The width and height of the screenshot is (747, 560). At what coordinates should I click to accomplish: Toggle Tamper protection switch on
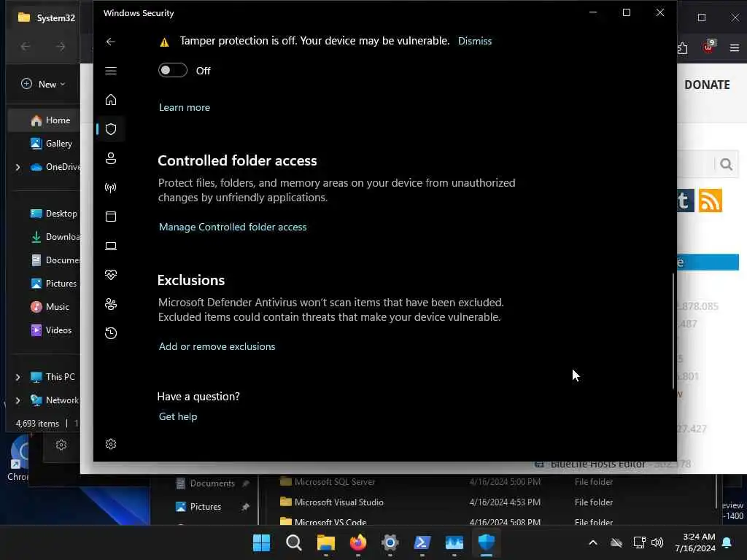[x=172, y=71]
